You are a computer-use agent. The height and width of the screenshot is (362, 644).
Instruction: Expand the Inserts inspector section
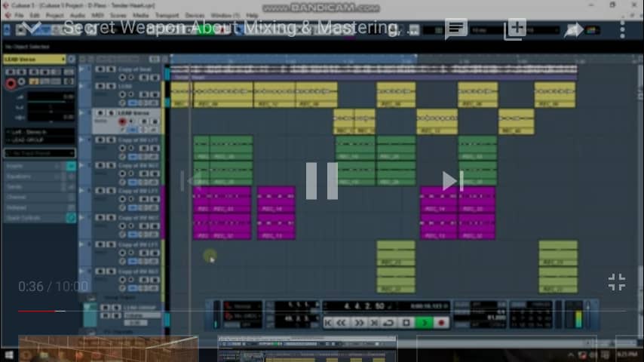tap(35, 166)
